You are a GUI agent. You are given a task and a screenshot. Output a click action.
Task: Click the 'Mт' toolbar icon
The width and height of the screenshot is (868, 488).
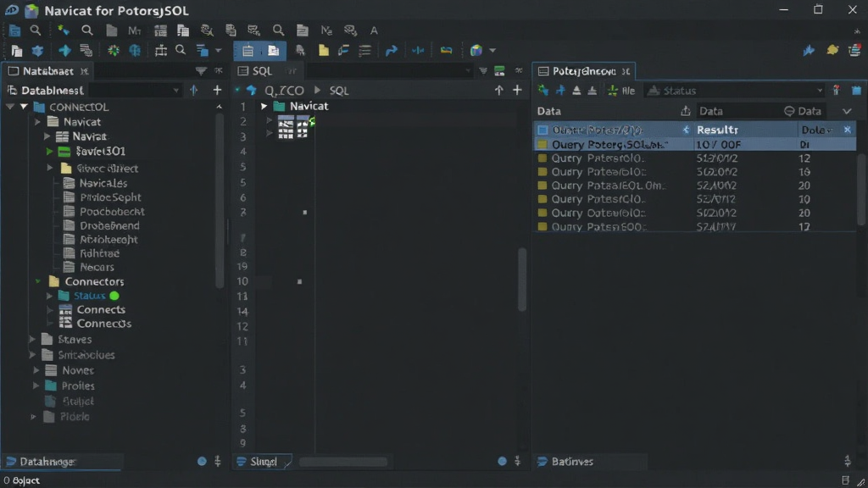[135, 30]
